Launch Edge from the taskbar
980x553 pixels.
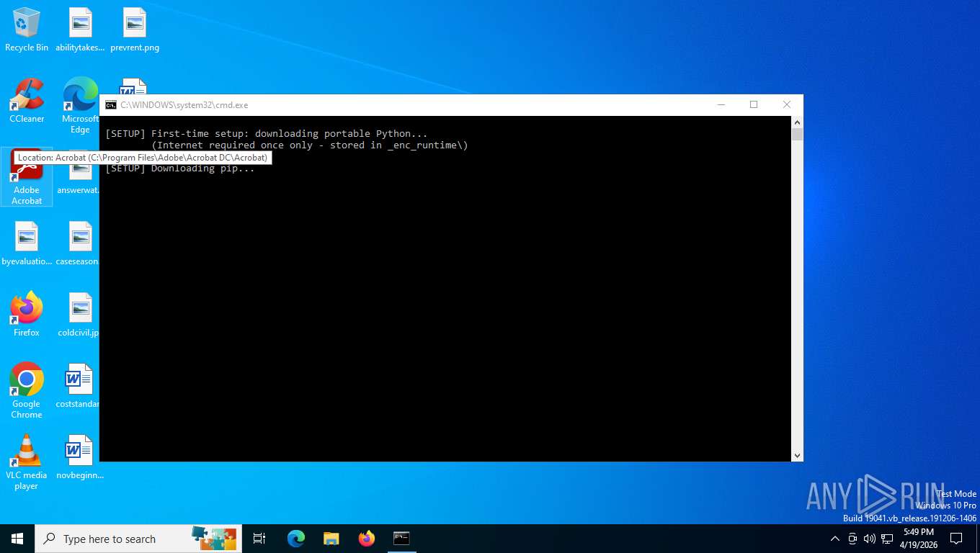pos(295,539)
